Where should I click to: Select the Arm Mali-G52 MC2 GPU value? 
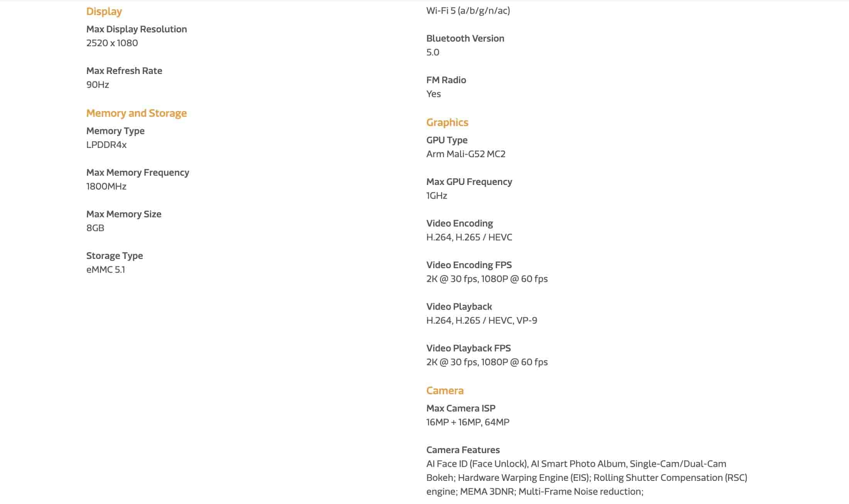pos(466,154)
